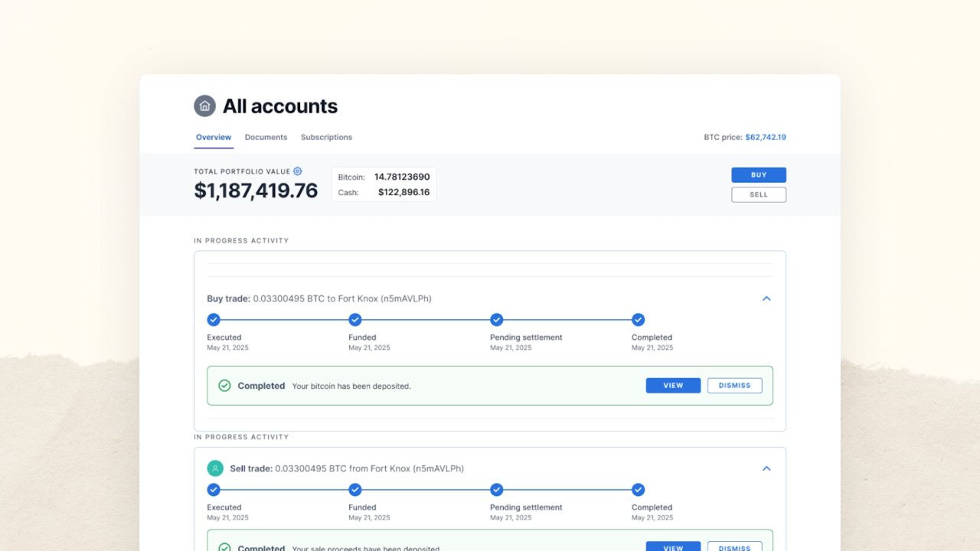Click the Pending settlement checkmark icon
This screenshot has height=551, width=980.
[x=497, y=319]
